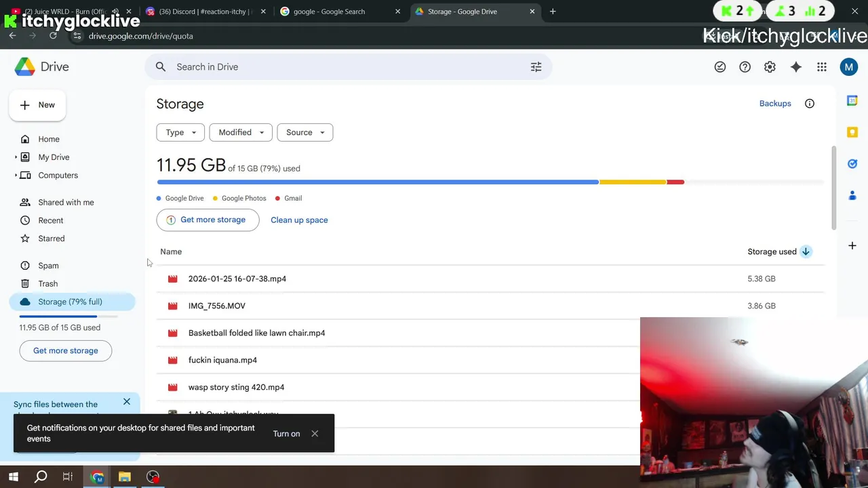Screen dimensions: 868x488
Task: Open the Google apps grid icon
Action: 822,66
